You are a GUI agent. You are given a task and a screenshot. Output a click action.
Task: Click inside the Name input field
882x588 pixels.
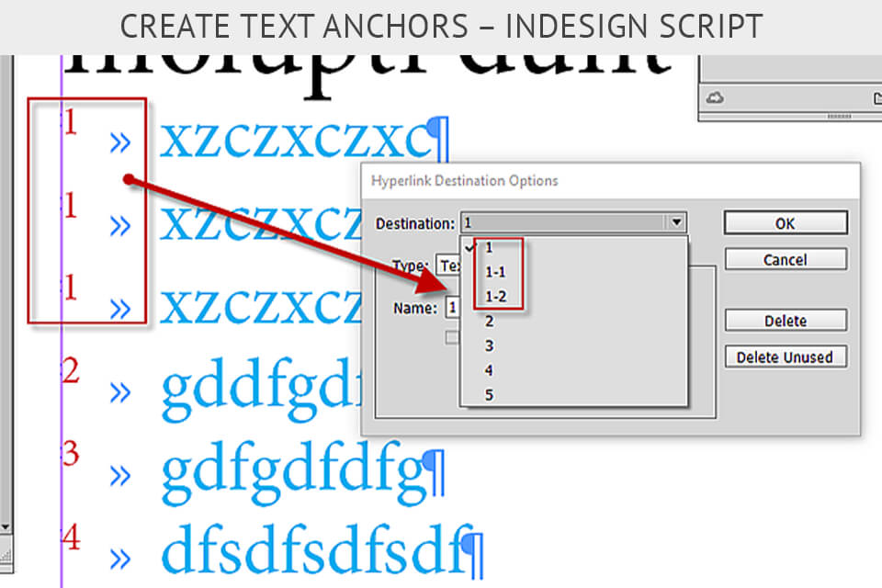coord(452,307)
